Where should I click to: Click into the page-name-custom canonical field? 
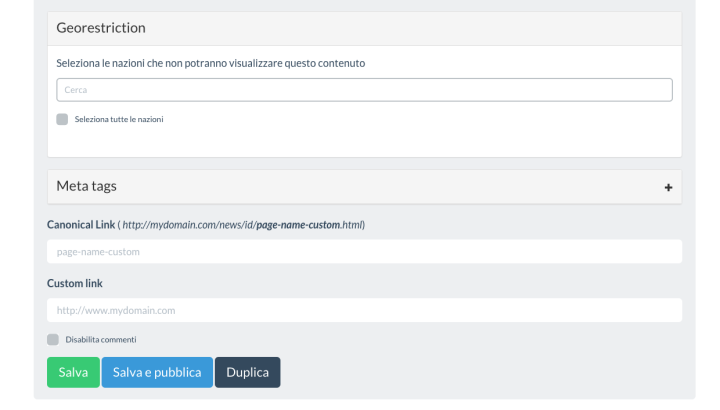point(364,252)
